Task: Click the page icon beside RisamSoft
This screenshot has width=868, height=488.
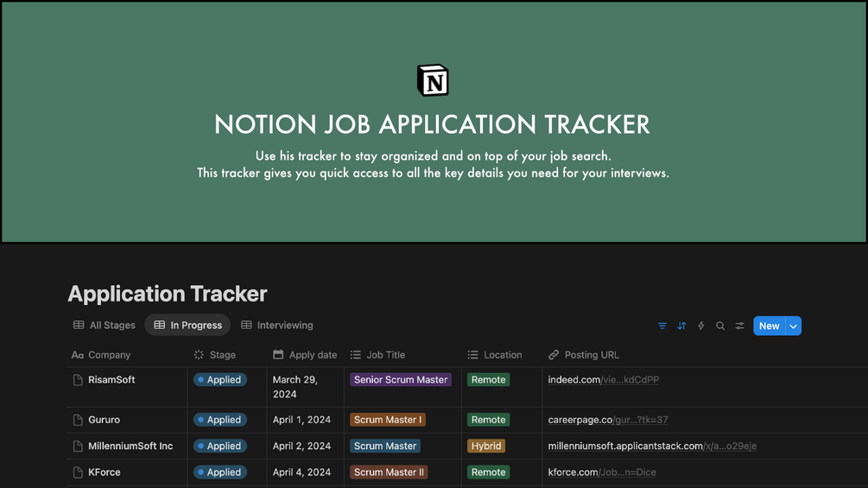Action: pos(78,380)
